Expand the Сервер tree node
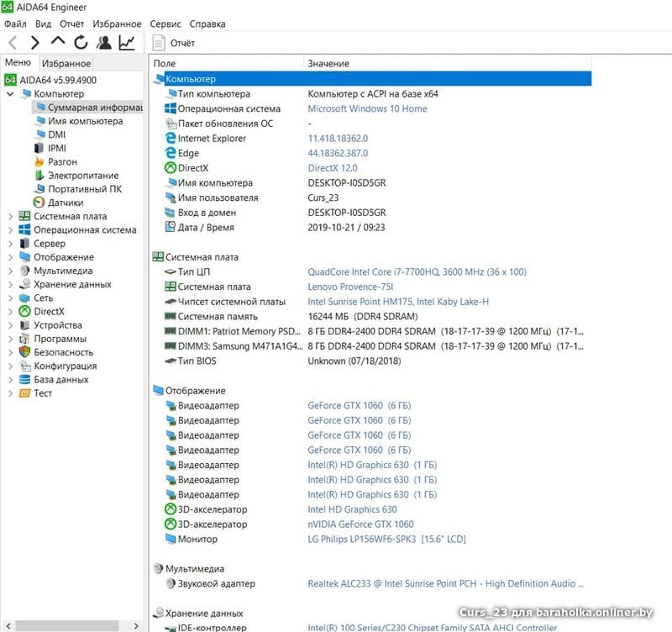 tap(10, 244)
